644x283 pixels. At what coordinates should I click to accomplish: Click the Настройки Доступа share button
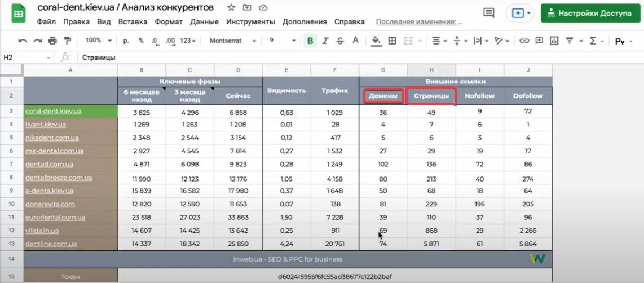(590, 13)
